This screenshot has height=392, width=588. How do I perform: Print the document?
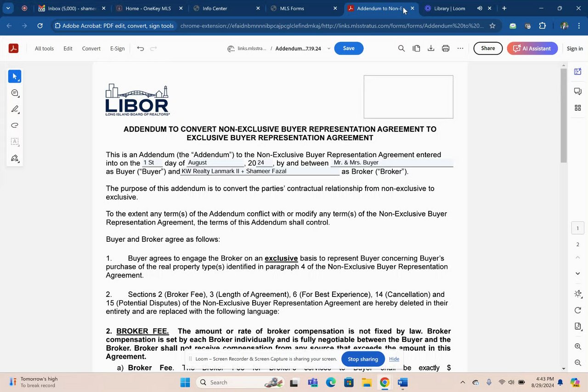(446, 48)
